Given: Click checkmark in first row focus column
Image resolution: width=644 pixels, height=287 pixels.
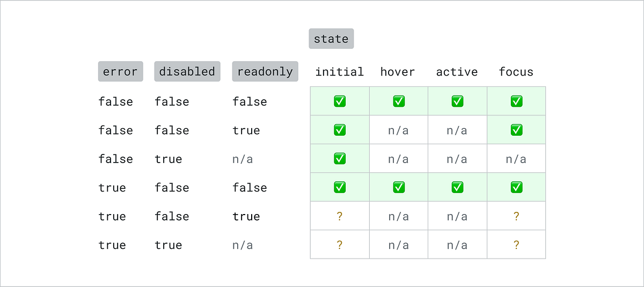Looking at the screenshot, I should [x=516, y=101].
